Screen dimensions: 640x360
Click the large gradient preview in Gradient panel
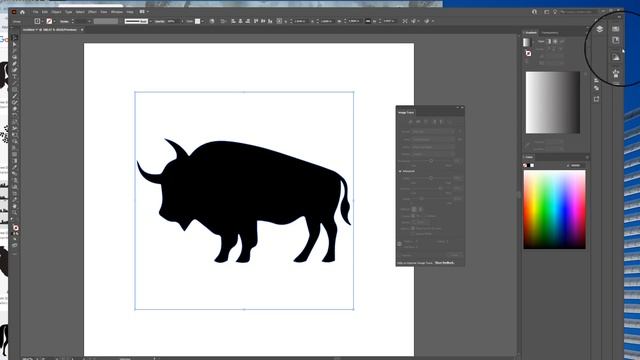click(x=553, y=102)
